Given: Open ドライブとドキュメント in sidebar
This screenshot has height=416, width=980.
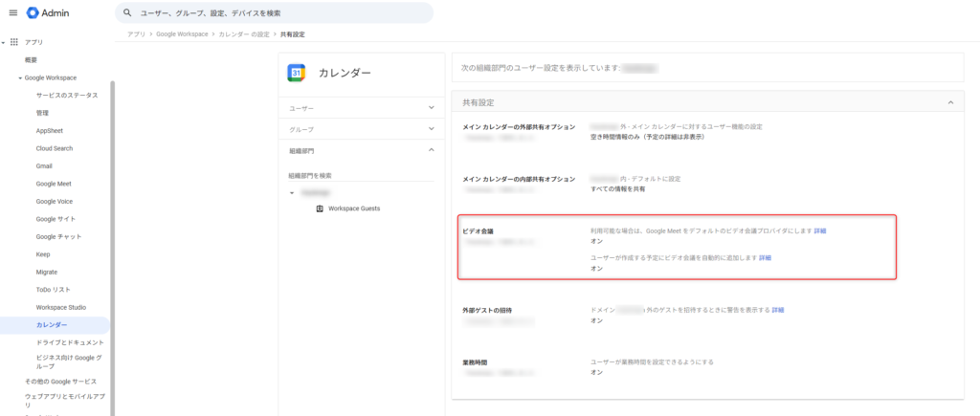Looking at the screenshot, I should pyautogui.click(x=70, y=341).
